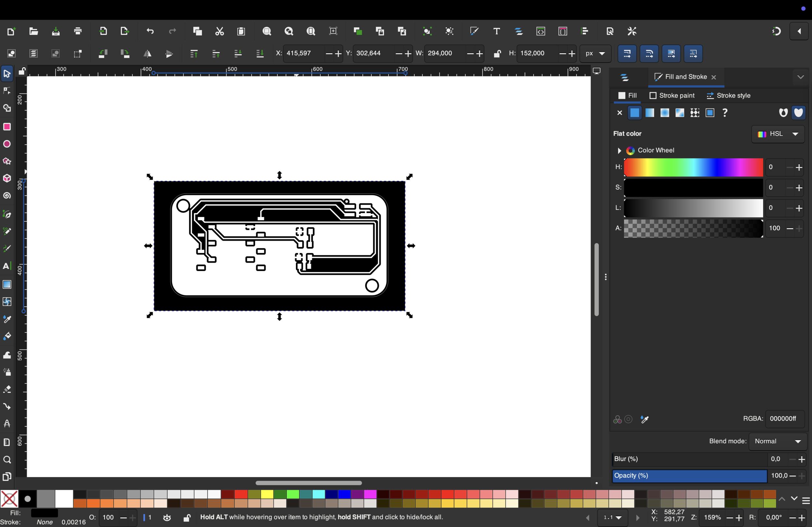
Task: Pick the Paint Bucket tool
Action: 7,337
